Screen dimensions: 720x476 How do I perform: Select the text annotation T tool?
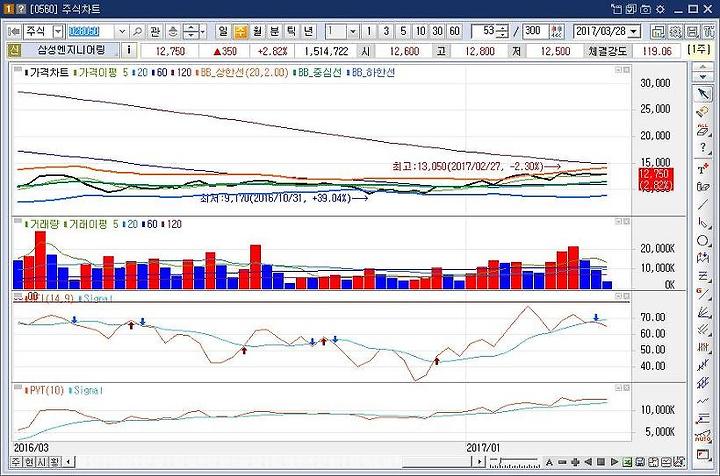pos(703,169)
